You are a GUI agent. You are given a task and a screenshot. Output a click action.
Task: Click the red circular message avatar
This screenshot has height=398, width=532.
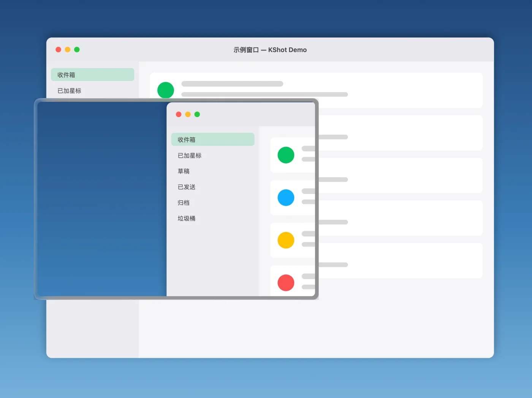click(286, 283)
